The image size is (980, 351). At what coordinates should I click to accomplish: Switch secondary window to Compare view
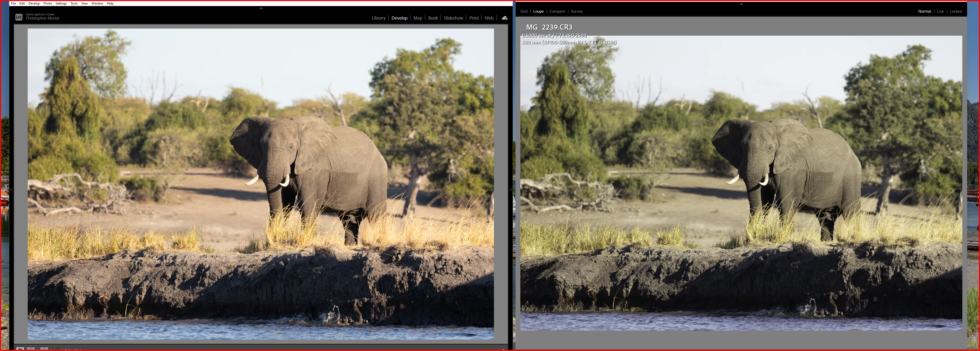tap(557, 11)
